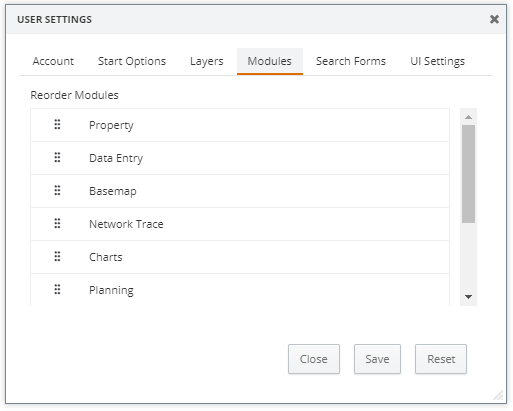Click the Reset button
Screen dimensions: 513x411
click(x=441, y=359)
